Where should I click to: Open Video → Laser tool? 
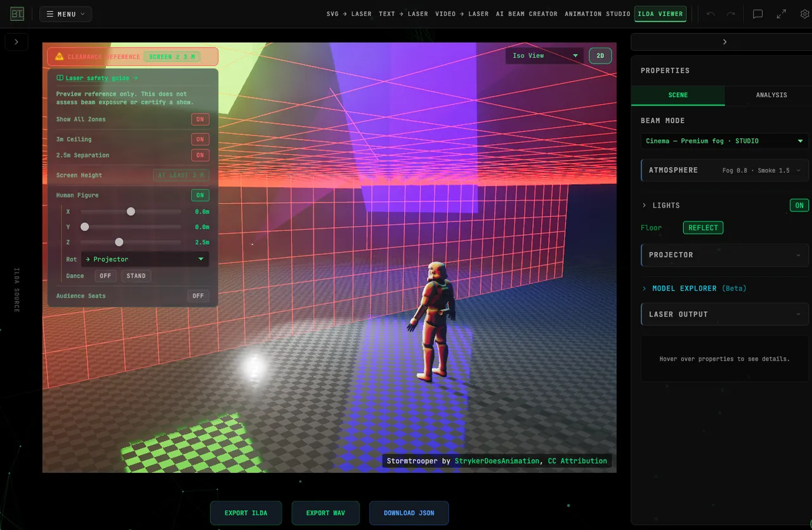(462, 14)
